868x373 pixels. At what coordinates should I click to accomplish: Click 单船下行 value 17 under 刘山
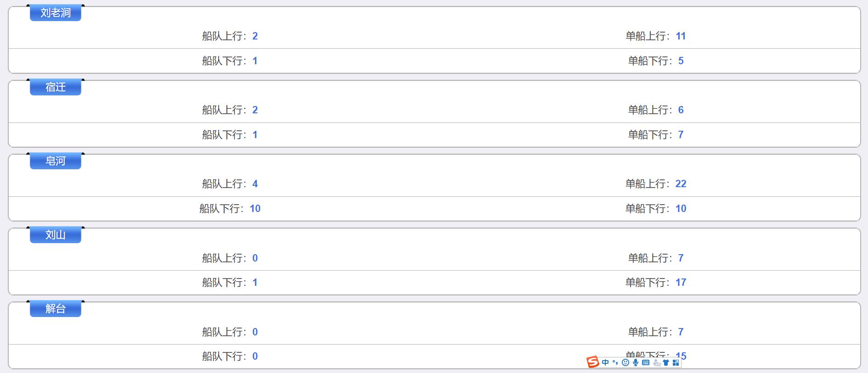(x=681, y=283)
